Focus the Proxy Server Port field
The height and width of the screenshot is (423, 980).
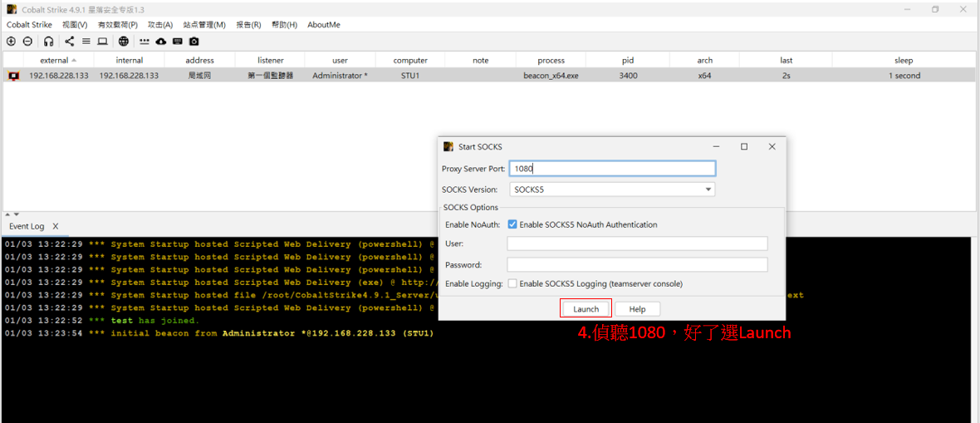[613, 169]
